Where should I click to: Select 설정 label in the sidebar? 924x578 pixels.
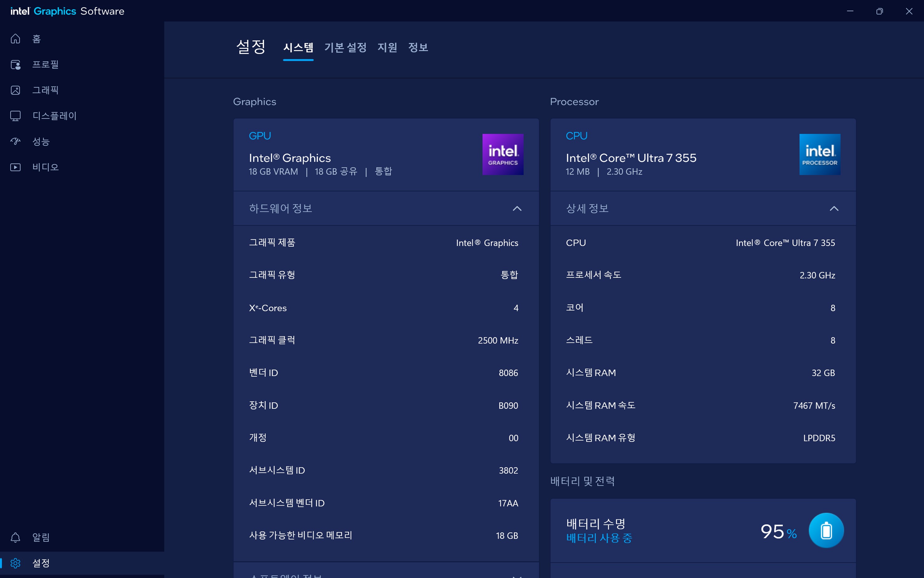tap(41, 563)
